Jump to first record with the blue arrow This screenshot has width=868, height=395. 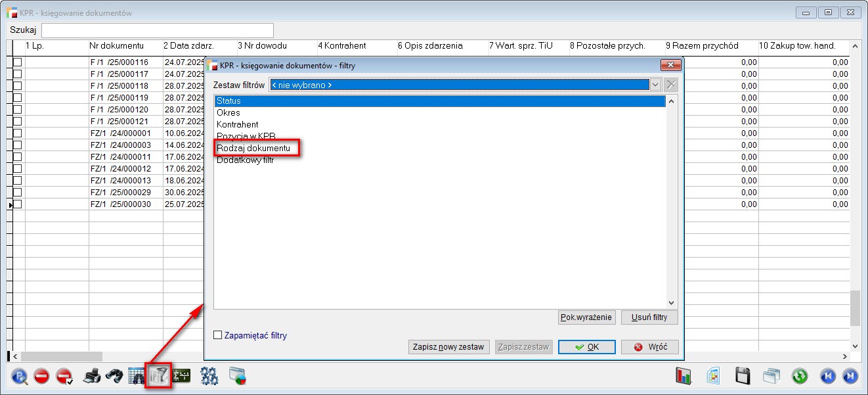tap(828, 376)
